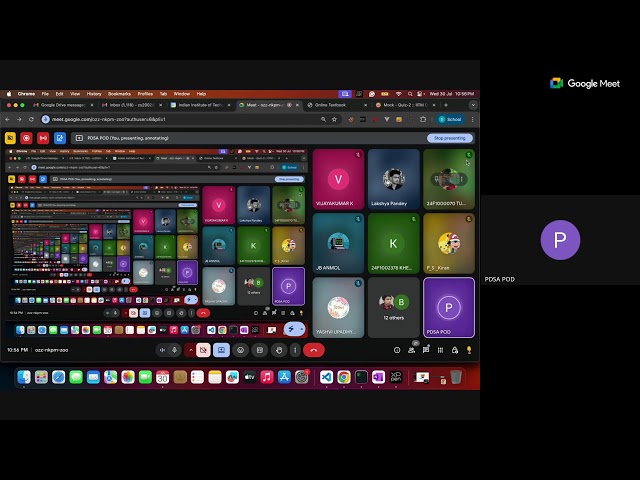
Task: Launch Music app in Dock
Action: click(x=267, y=377)
